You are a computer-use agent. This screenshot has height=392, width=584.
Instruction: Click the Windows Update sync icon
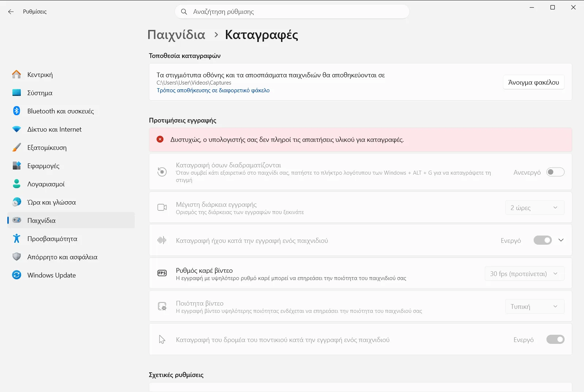(16, 275)
